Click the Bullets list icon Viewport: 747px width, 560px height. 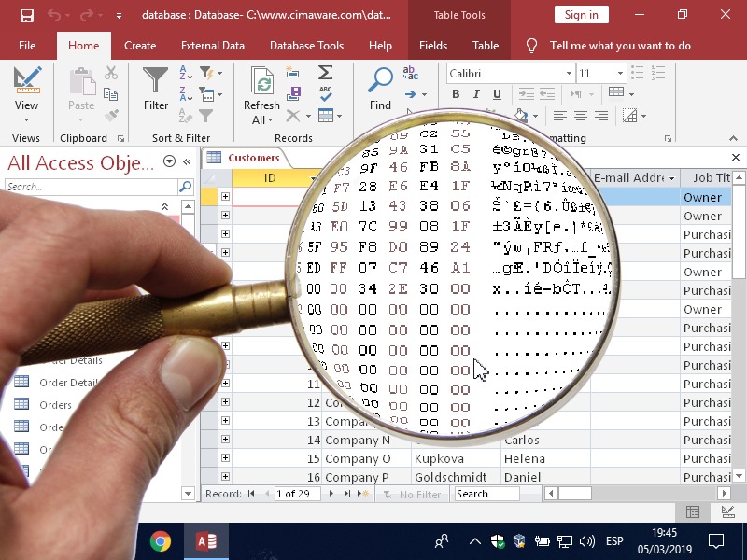638,73
